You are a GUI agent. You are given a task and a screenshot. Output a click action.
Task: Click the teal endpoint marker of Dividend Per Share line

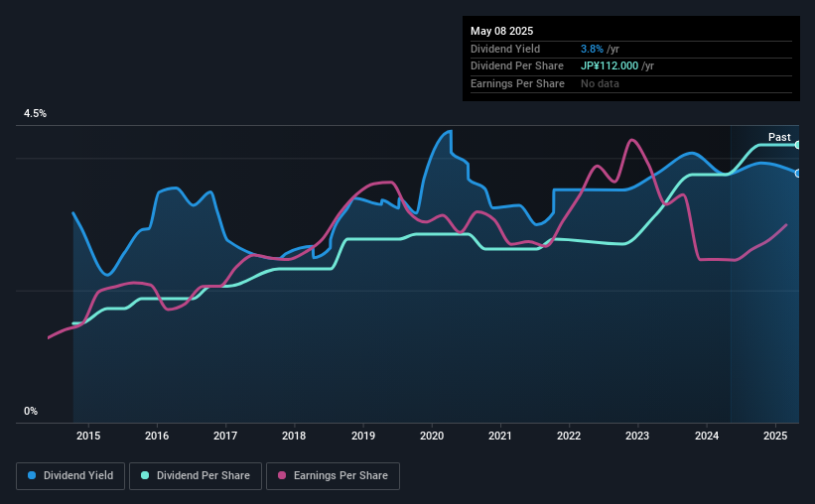click(x=798, y=145)
